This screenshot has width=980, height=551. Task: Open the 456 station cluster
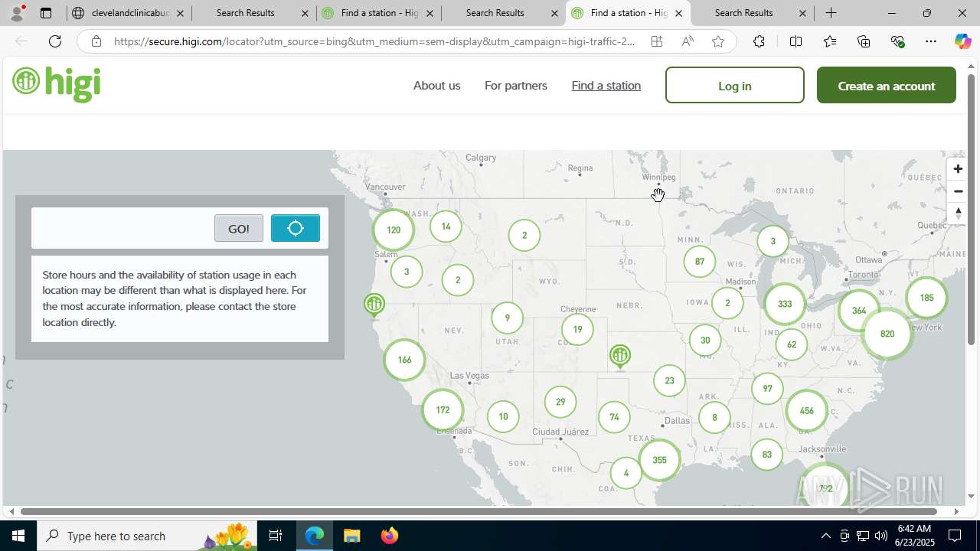click(x=806, y=411)
